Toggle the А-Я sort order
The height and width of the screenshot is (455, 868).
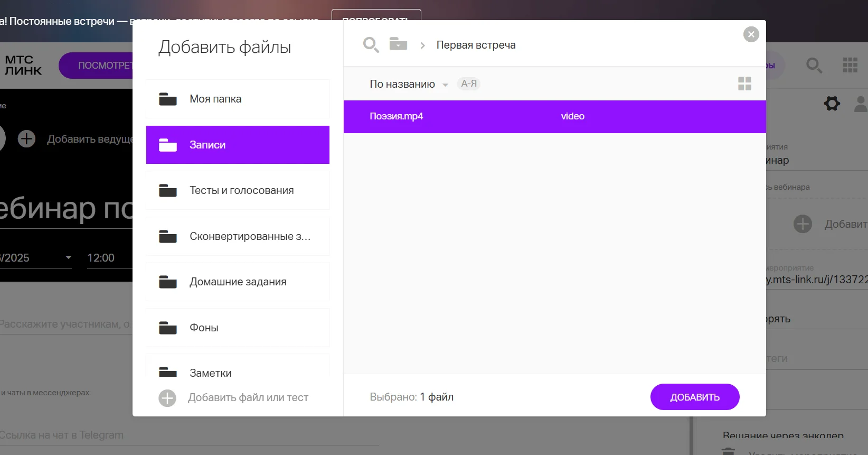tap(469, 83)
